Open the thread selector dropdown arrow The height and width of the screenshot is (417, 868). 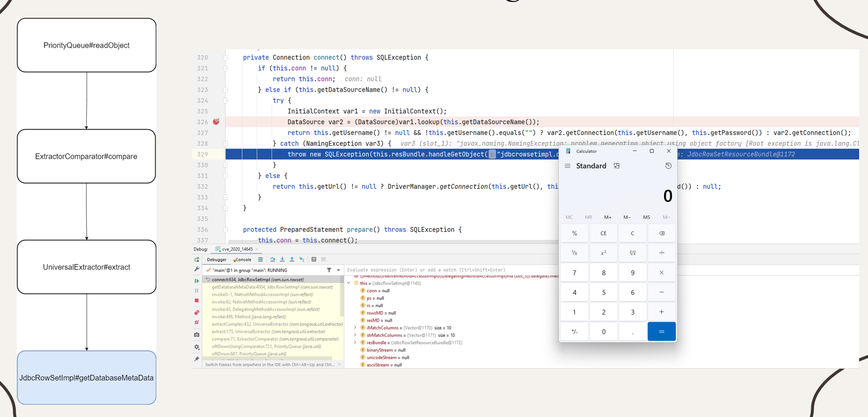click(338, 270)
